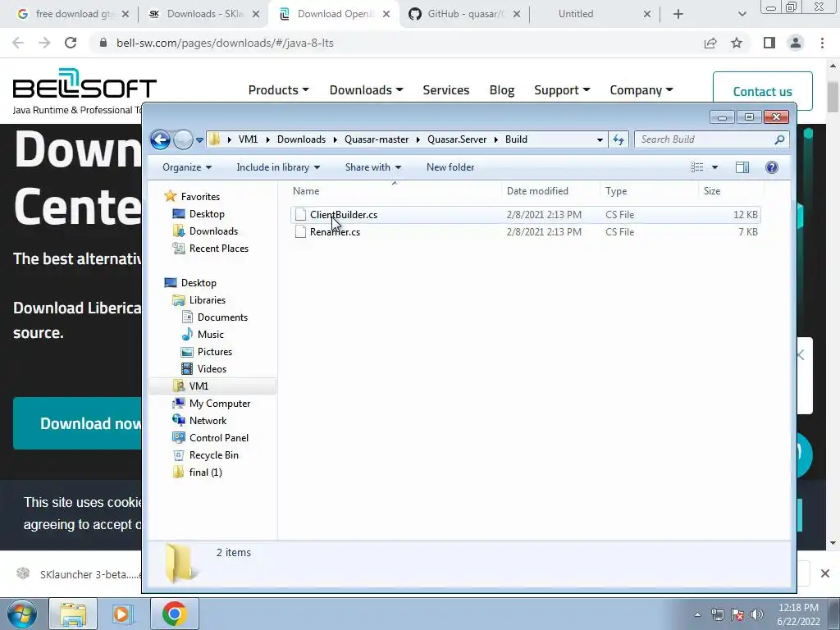Open Downloads under Favorites

[213, 231]
